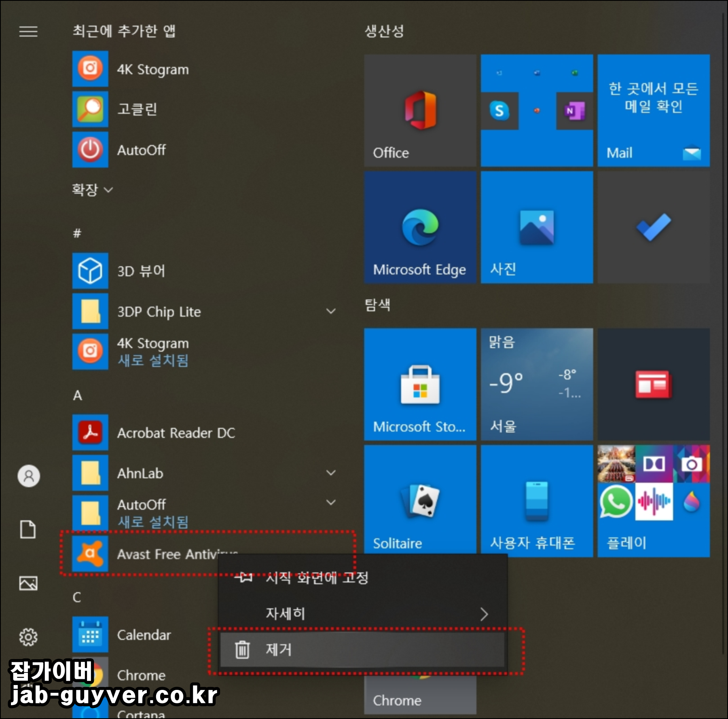Open the Chrome tile below Solitaire

(420, 696)
